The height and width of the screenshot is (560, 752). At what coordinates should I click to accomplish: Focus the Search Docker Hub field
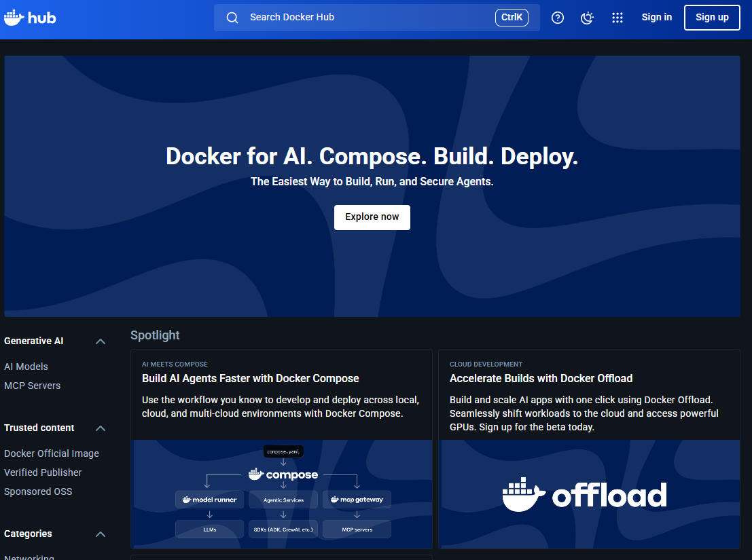coord(376,18)
